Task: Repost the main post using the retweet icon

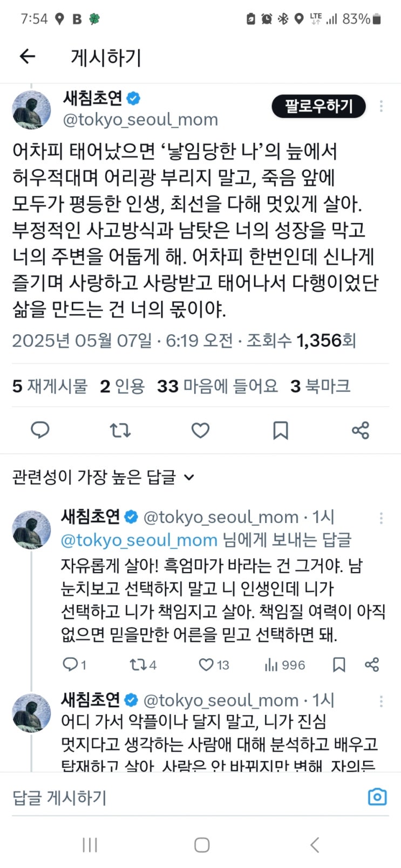Action: pos(120,430)
